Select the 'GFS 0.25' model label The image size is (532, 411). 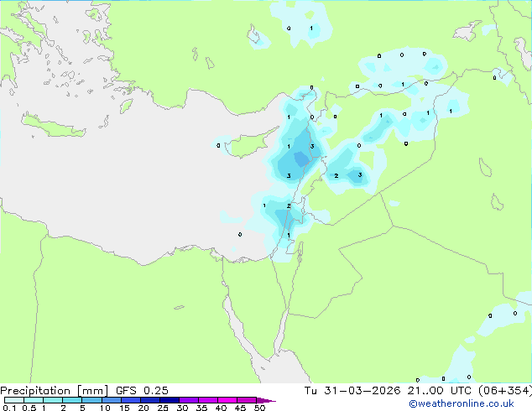tap(142, 391)
